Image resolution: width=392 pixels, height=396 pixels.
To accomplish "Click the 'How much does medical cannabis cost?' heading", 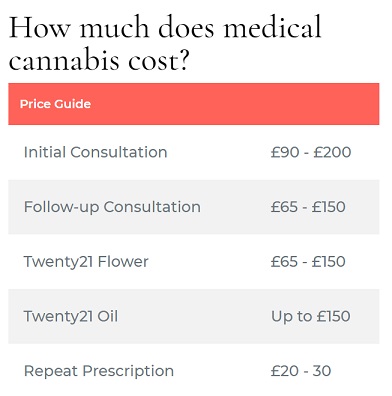I will tap(165, 43).
